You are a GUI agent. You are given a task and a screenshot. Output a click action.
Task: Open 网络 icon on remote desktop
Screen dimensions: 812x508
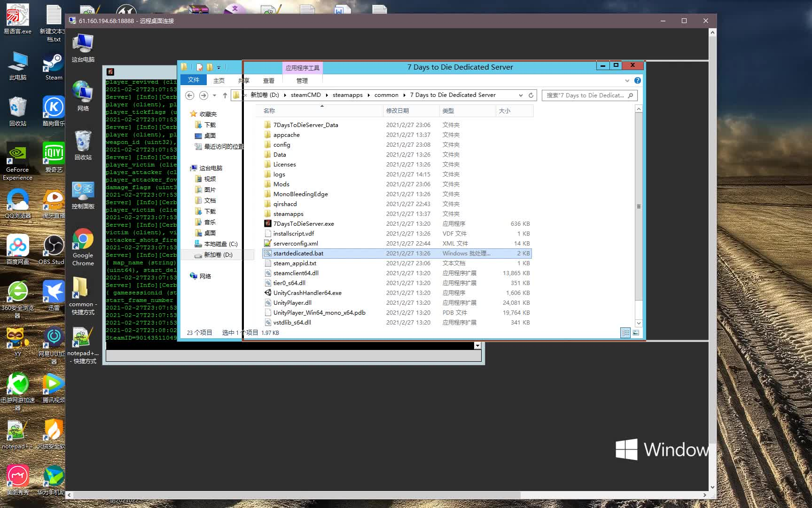click(x=83, y=96)
